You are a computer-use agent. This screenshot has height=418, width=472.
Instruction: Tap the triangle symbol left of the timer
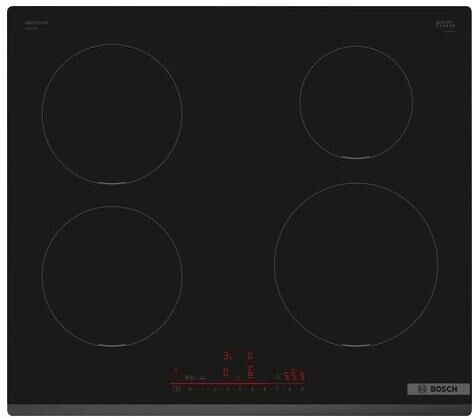coord(277,377)
